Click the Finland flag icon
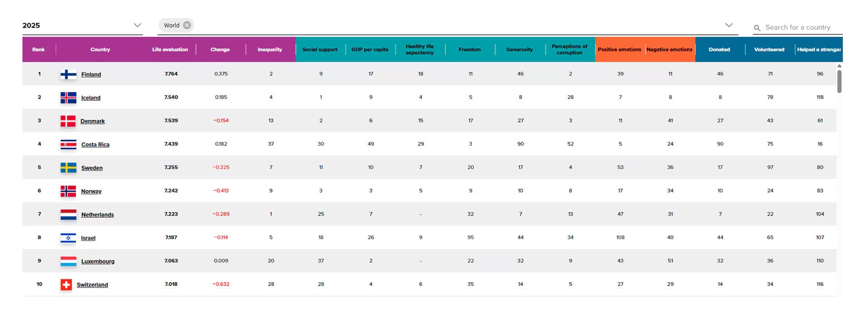 pos(68,75)
